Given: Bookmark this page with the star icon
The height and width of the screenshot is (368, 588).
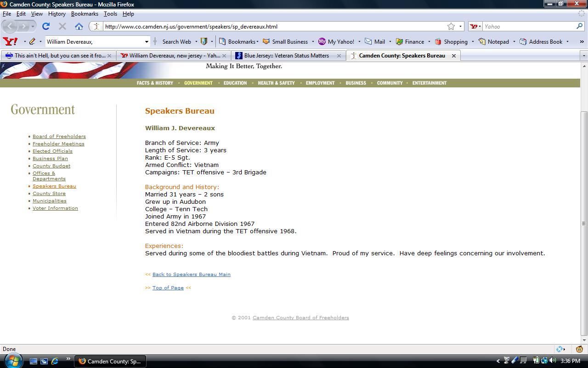Looking at the screenshot, I should (451, 26).
